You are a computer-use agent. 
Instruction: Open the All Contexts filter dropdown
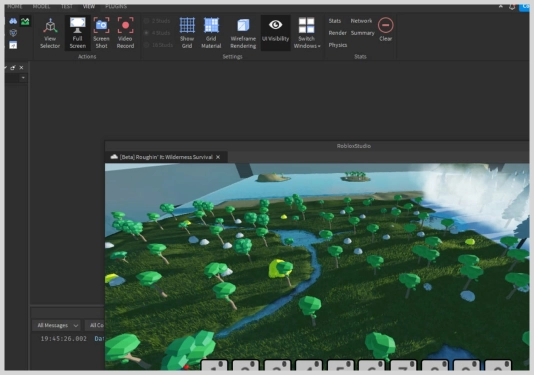point(95,325)
